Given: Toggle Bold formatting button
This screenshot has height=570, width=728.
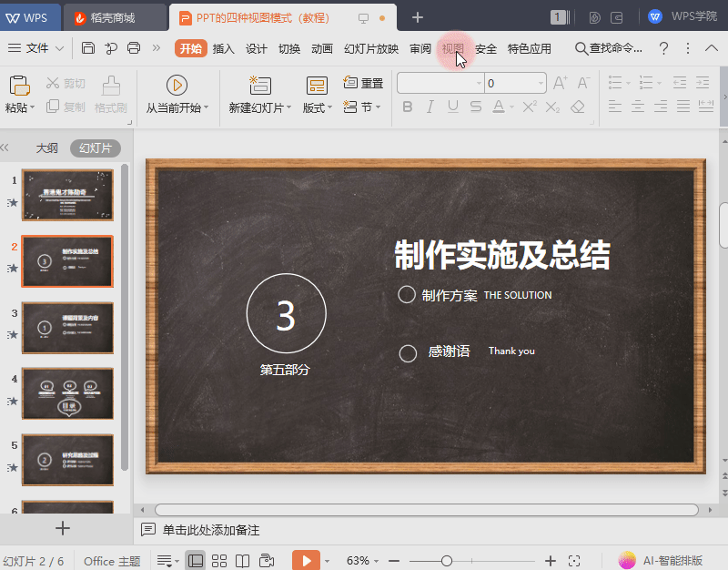Looking at the screenshot, I should [x=408, y=107].
